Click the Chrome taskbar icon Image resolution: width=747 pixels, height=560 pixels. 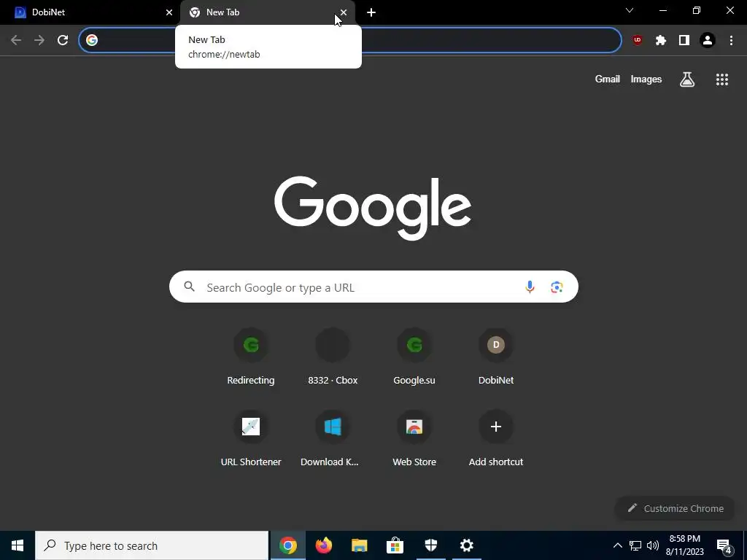coord(288,545)
